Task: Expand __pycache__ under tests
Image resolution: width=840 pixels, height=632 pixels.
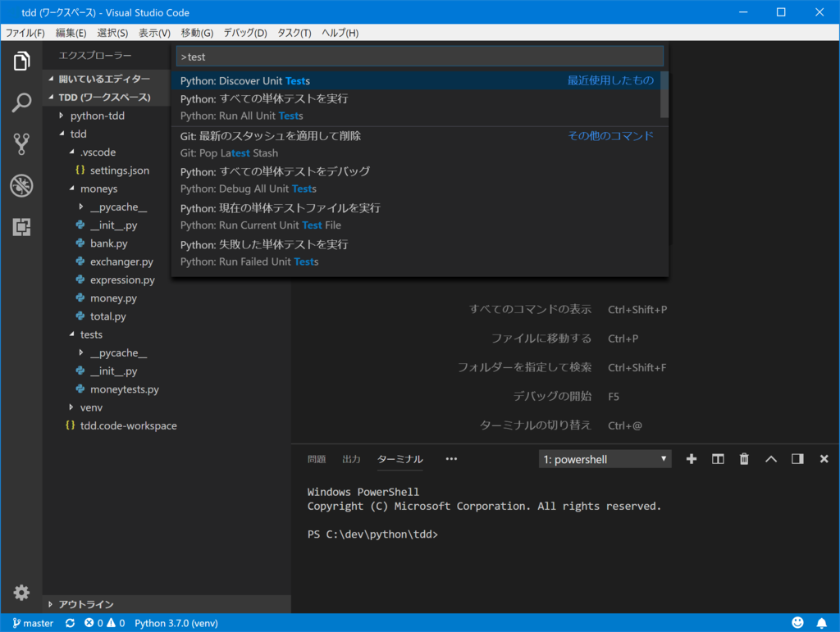Action: click(118, 352)
